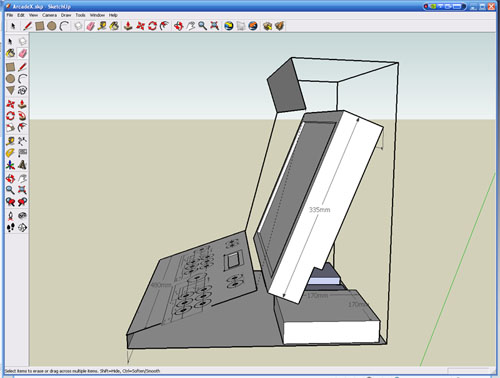Open the Draw menu
The image size is (500, 378).
pos(66,15)
